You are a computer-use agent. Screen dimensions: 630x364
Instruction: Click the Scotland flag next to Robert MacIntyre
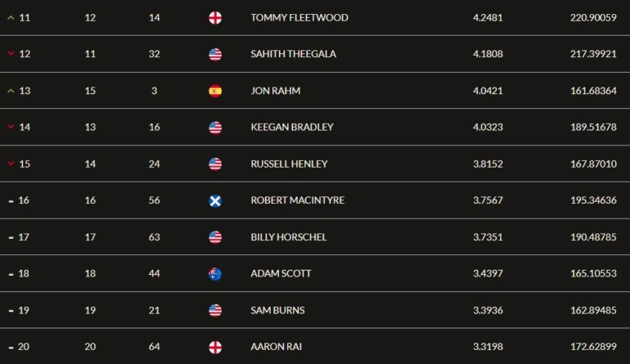tap(215, 200)
